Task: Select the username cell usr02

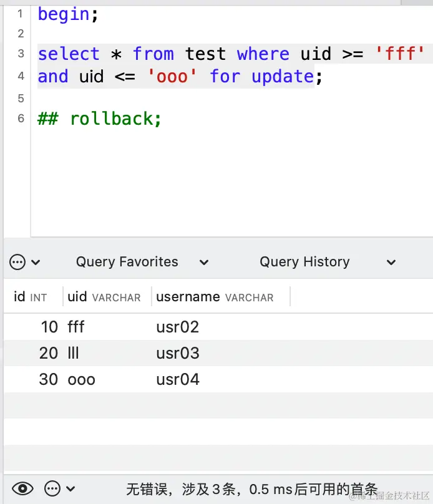Action: (x=178, y=327)
